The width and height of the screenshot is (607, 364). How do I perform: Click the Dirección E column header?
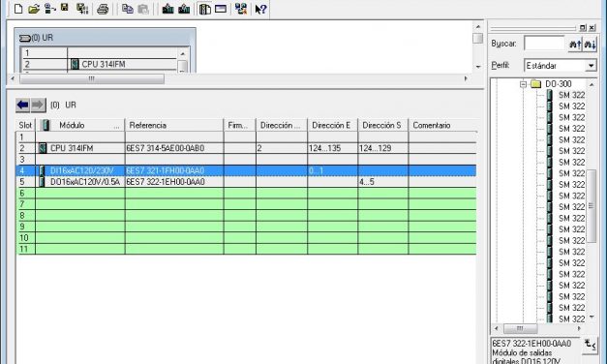pyautogui.click(x=333, y=125)
